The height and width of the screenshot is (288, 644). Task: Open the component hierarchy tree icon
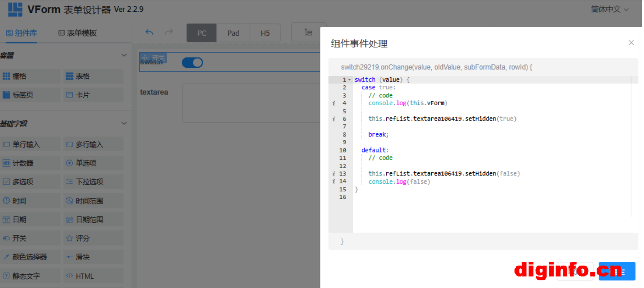point(308,32)
